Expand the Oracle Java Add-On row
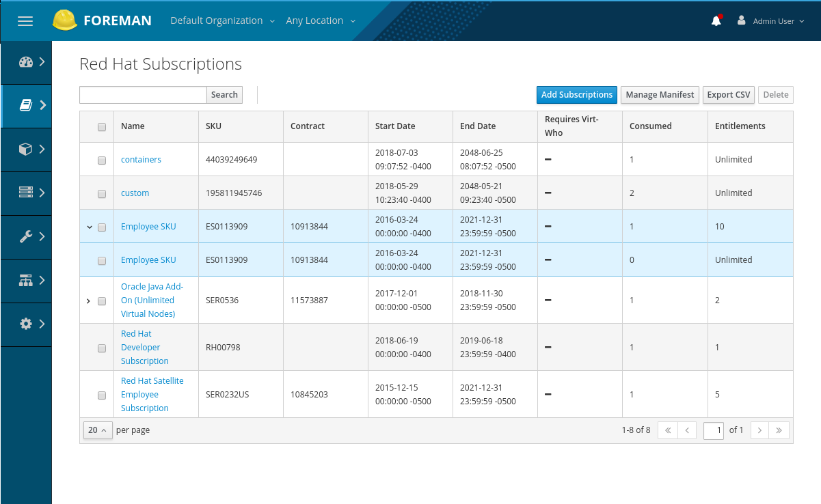This screenshot has width=821, height=504. 88,300
